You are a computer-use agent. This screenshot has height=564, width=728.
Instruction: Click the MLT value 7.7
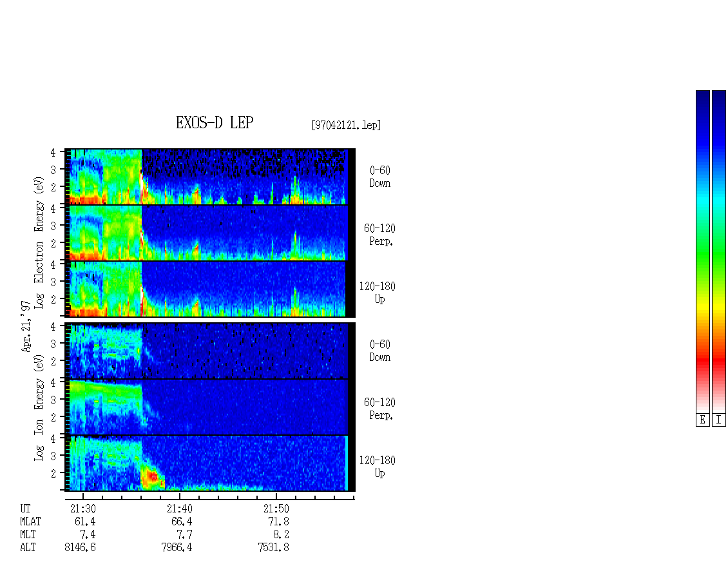[184, 535]
